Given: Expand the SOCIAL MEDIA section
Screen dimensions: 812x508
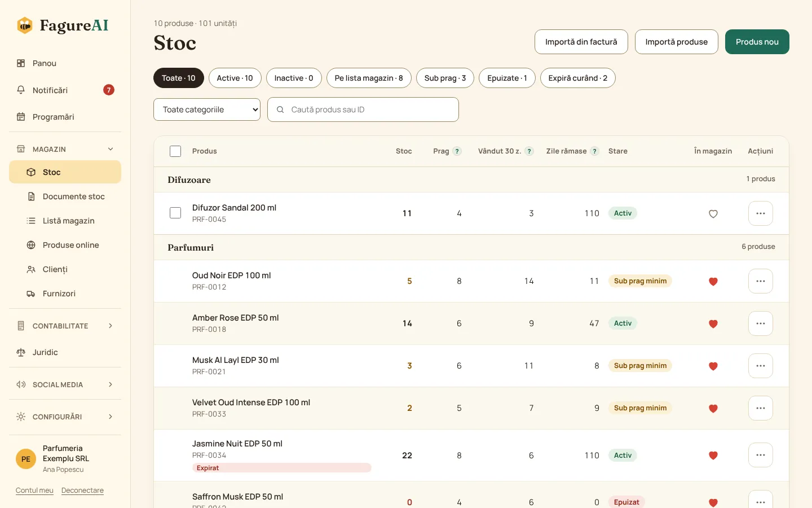Looking at the screenshot, I should tap(65, 384).
